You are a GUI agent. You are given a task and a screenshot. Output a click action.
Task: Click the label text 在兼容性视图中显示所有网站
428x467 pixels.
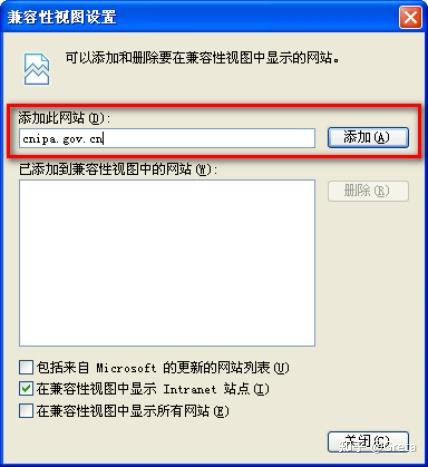[133, 411]
